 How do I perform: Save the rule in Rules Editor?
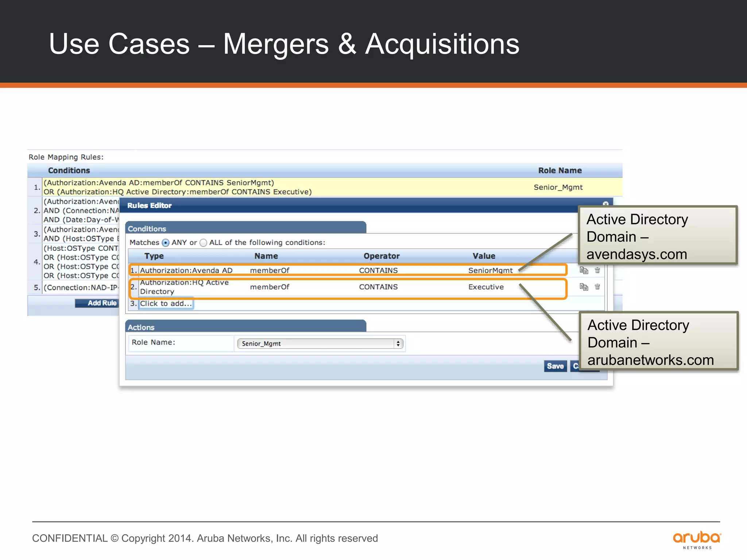(x=555, y=366)
